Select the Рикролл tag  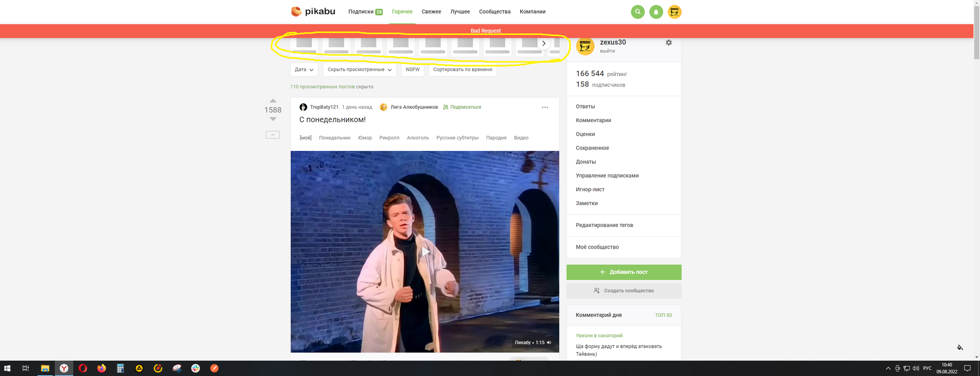point(389,138)
